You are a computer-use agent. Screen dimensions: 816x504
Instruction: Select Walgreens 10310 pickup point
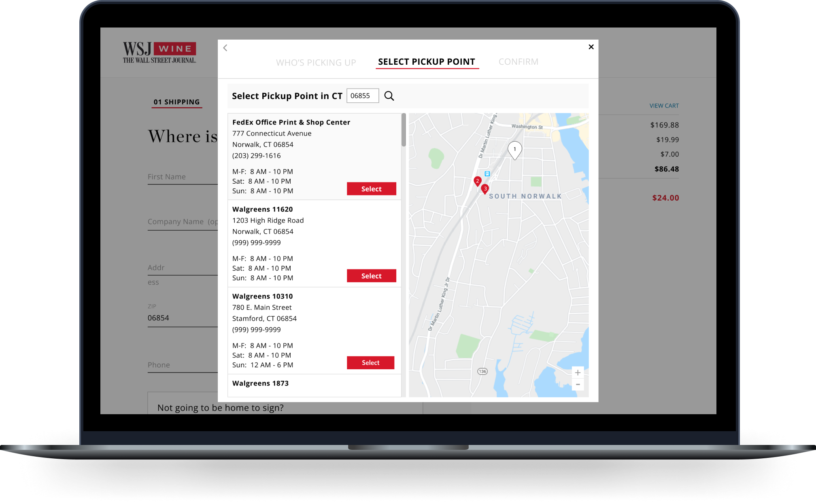coord(371,363)
